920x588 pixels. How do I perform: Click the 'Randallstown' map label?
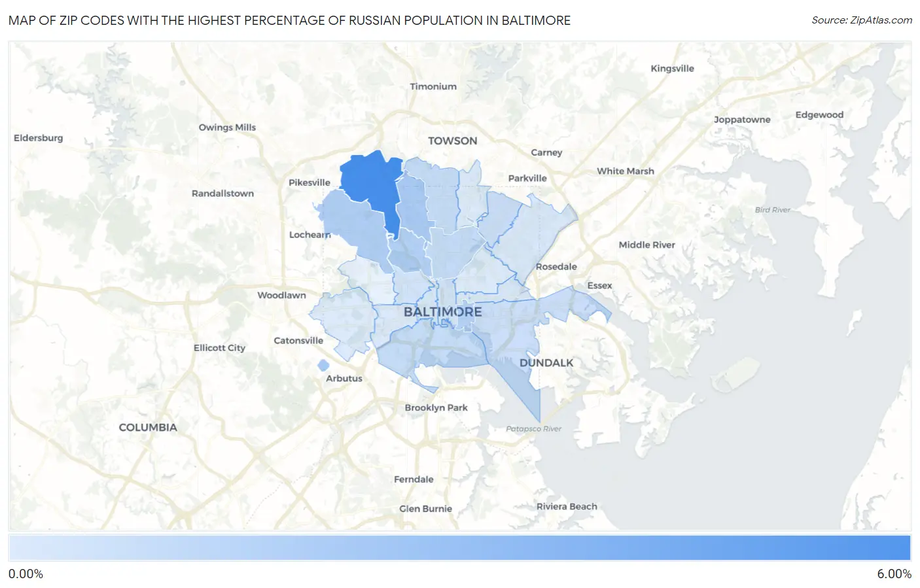(x=222, y=194)
